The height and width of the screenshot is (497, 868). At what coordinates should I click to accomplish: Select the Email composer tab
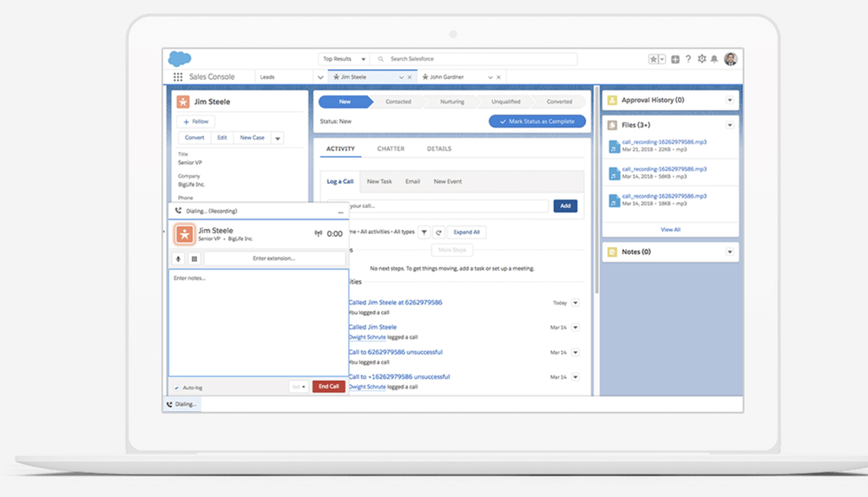(x=412, y=181)
